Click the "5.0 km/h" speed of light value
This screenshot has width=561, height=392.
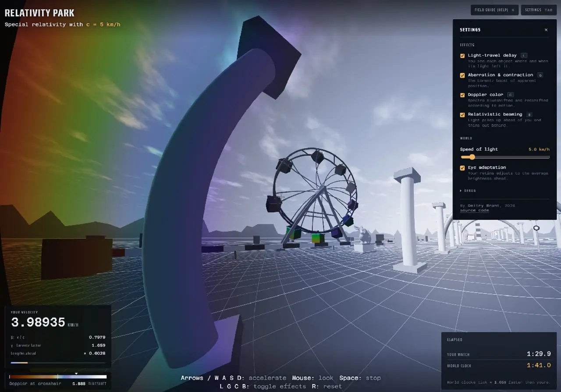[x=539, y=150]
